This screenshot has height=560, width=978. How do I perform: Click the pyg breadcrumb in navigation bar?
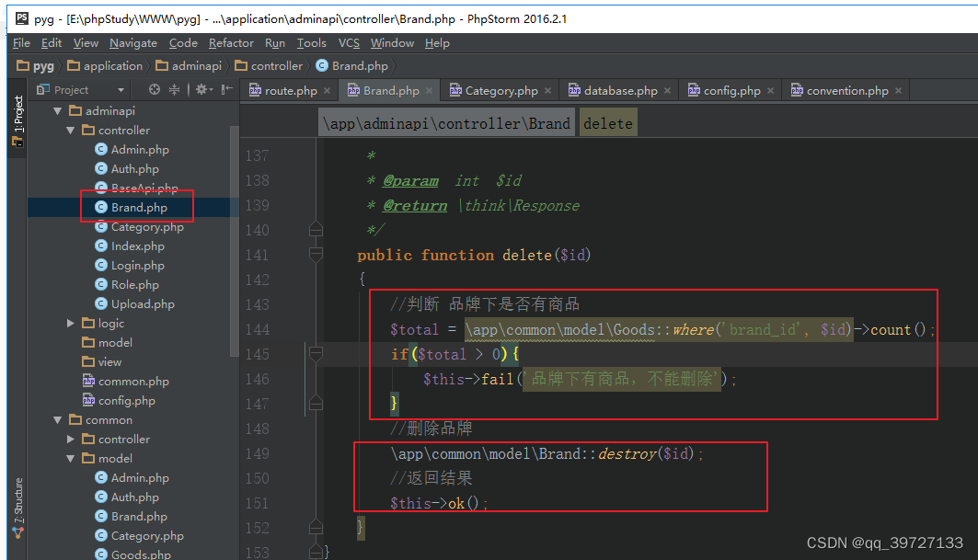36,66
